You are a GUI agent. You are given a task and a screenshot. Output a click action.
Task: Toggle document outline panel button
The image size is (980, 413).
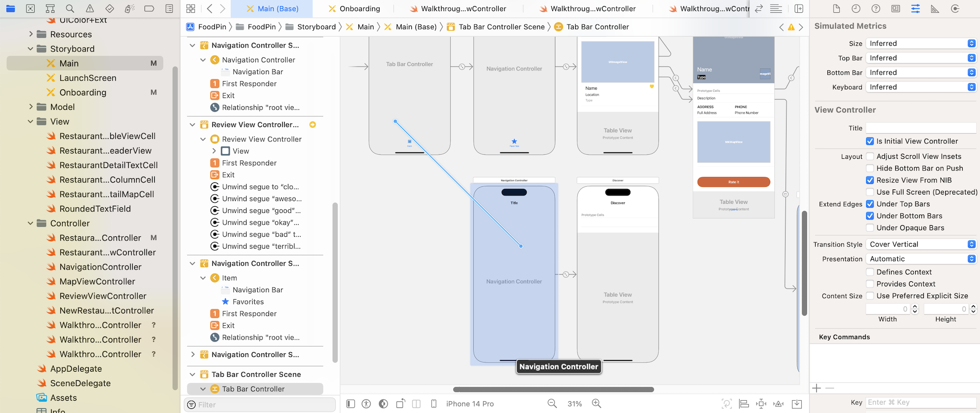pos(351,404)
